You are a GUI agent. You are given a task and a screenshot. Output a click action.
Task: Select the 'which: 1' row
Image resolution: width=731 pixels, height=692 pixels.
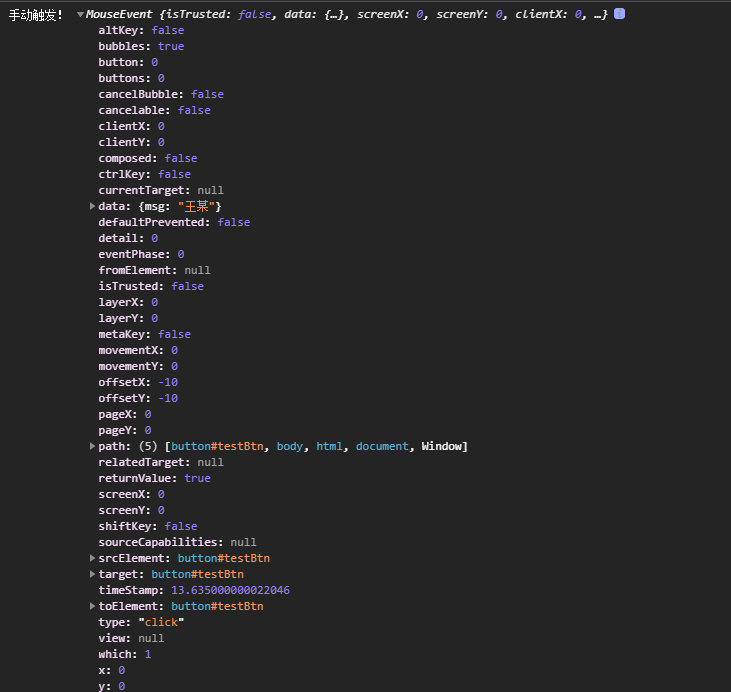coord(124,654)
